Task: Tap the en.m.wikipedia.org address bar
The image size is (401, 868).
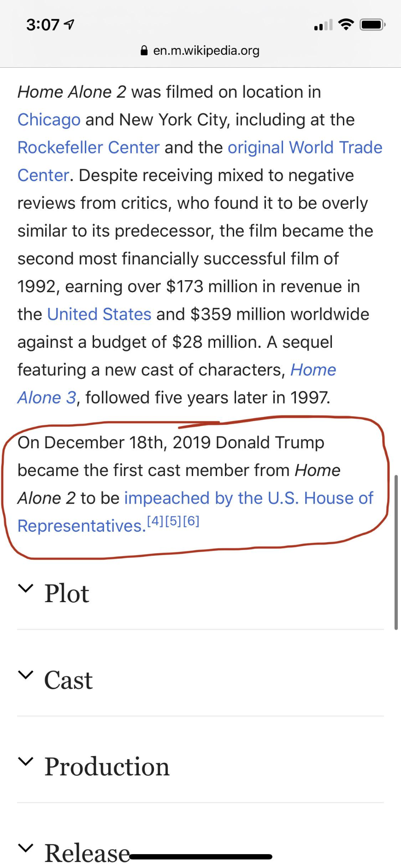Action: click(206, 51)
